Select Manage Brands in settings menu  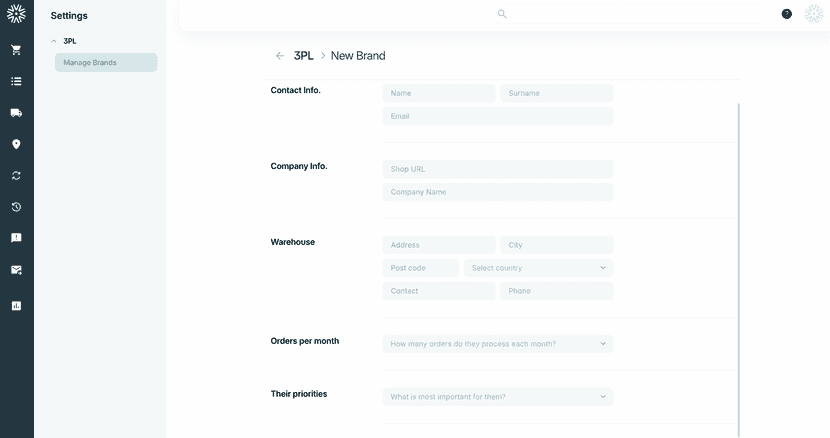click(x=106, y=62)
